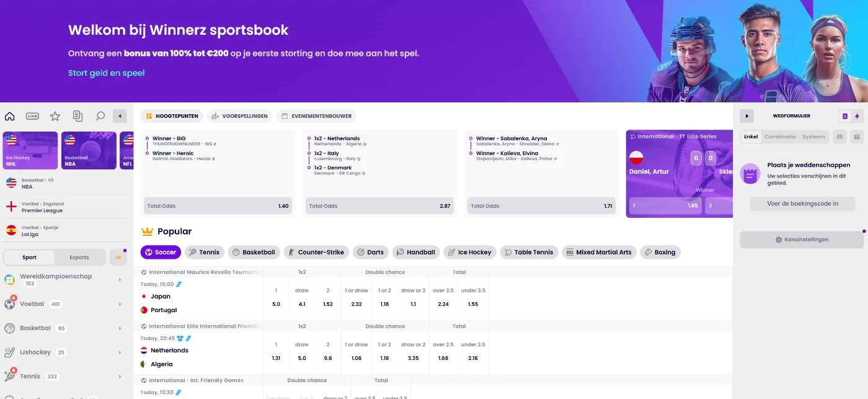Click the jersey icon beside Today, 20:45
868x399 pixels.
point(180,338)
